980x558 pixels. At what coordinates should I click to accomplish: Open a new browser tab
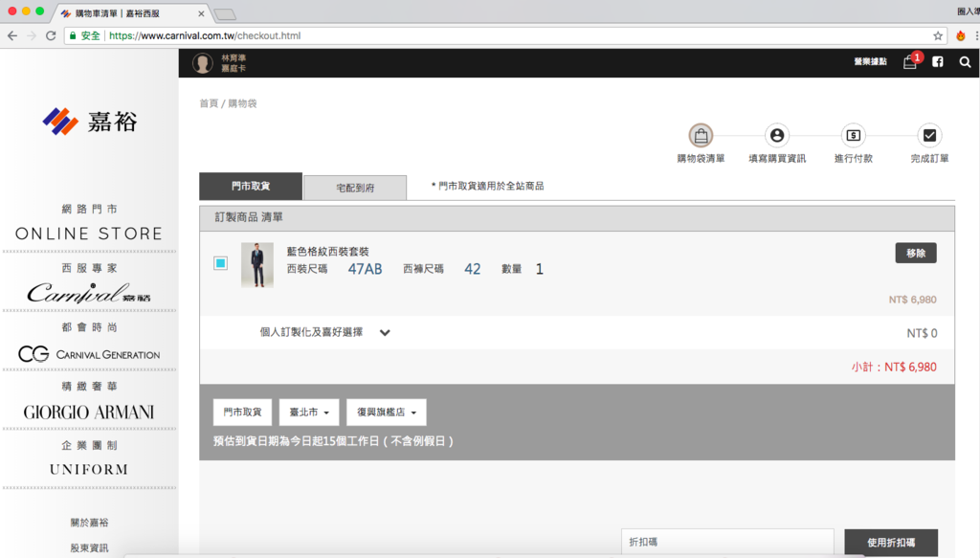(225, 13)
